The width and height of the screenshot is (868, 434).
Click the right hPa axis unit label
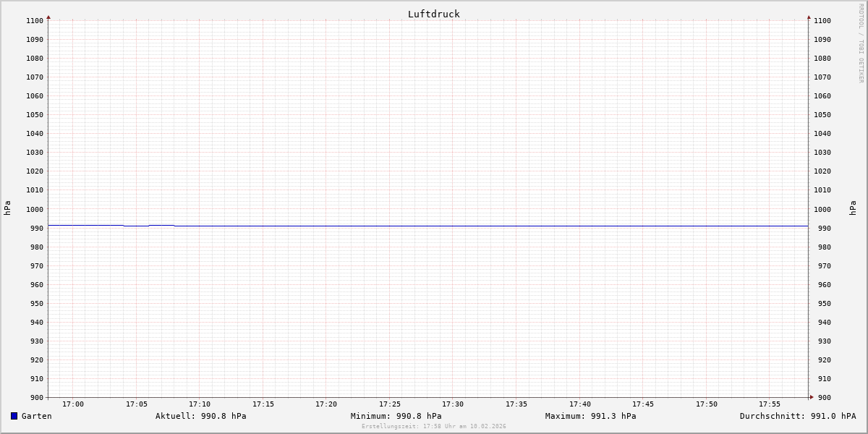(x=853, y=208)
